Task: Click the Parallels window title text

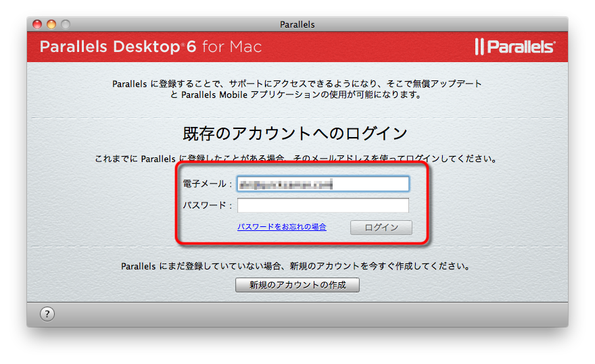Action: (297, 24)
